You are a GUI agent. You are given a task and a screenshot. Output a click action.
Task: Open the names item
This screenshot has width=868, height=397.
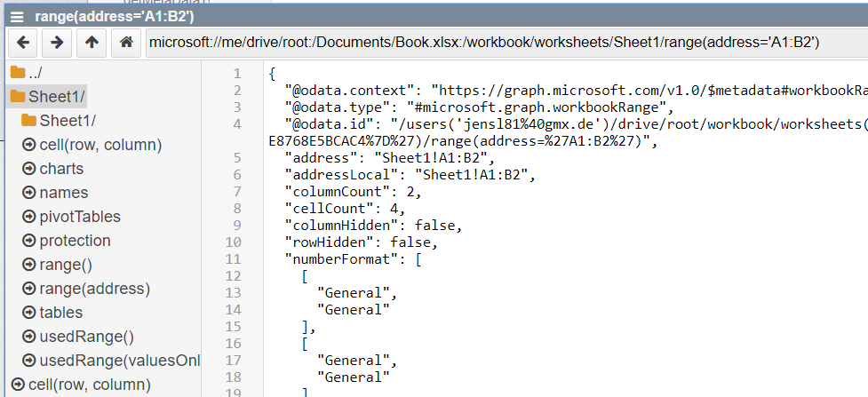click(x=63, y=192)
